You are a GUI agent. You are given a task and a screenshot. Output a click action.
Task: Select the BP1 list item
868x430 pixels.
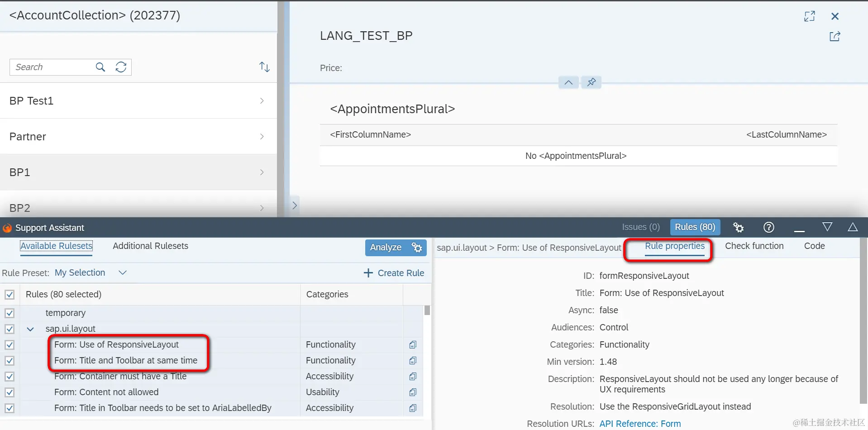pyautogui.click(x=138, y=172)
